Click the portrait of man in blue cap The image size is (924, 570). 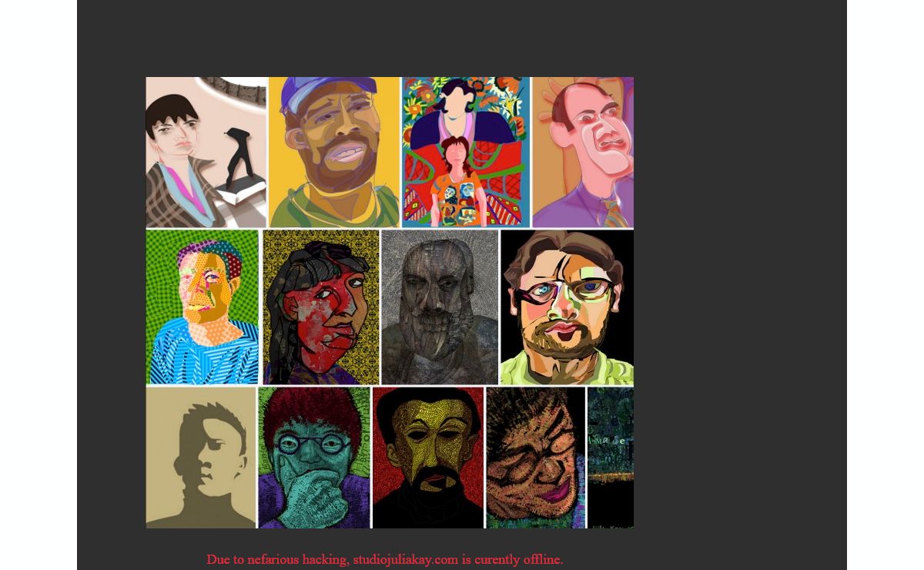(x=334, y=152)
